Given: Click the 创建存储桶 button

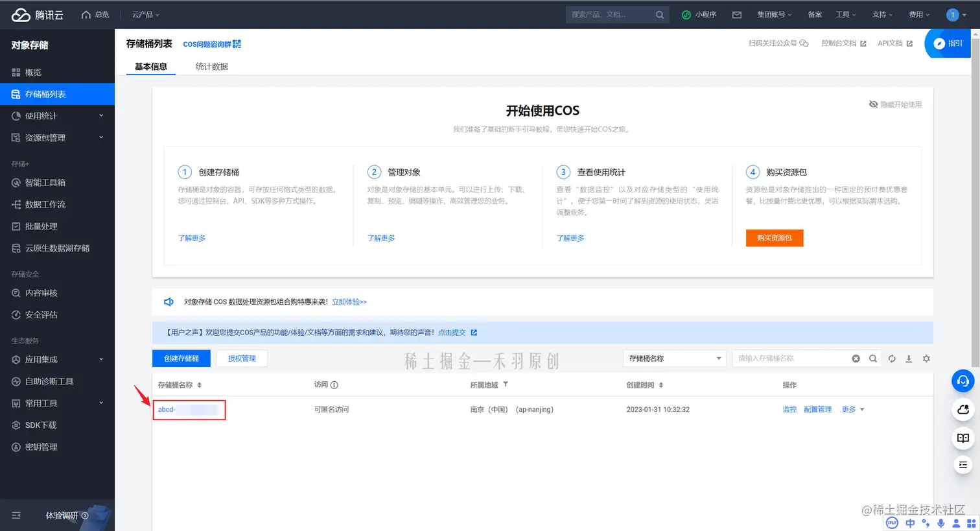Looking at the screenshot, I should click(181, 359).
